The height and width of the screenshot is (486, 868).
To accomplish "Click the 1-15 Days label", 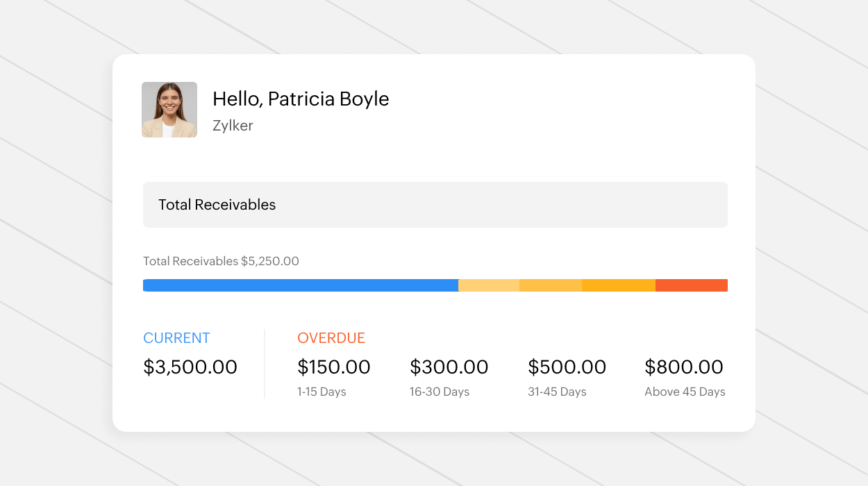I will pos(322,392).
